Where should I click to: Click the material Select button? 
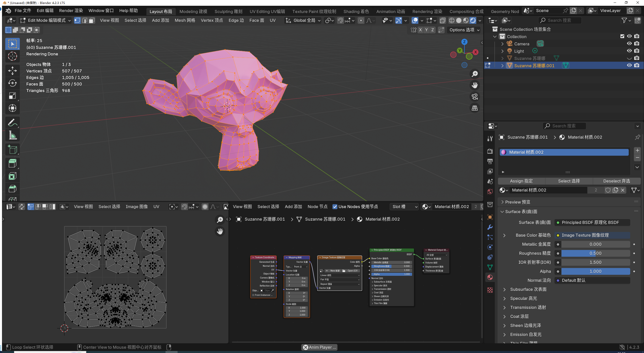569,181
